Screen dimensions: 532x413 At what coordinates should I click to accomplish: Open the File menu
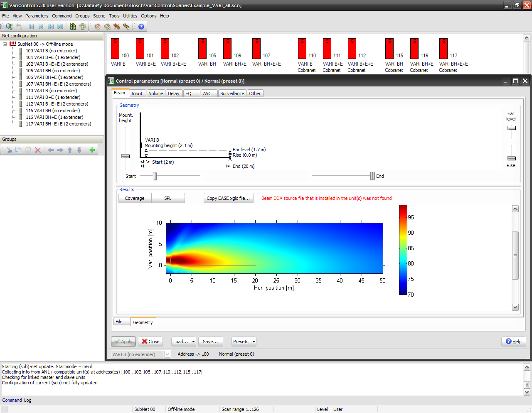pyautogui.click(x=5, y=16)
